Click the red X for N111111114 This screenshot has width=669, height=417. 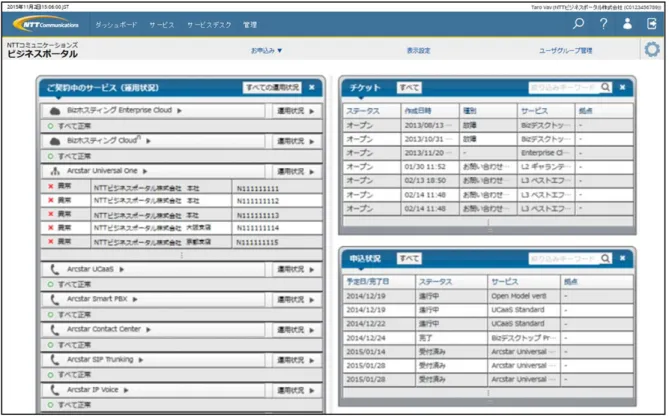click(51, 227)
